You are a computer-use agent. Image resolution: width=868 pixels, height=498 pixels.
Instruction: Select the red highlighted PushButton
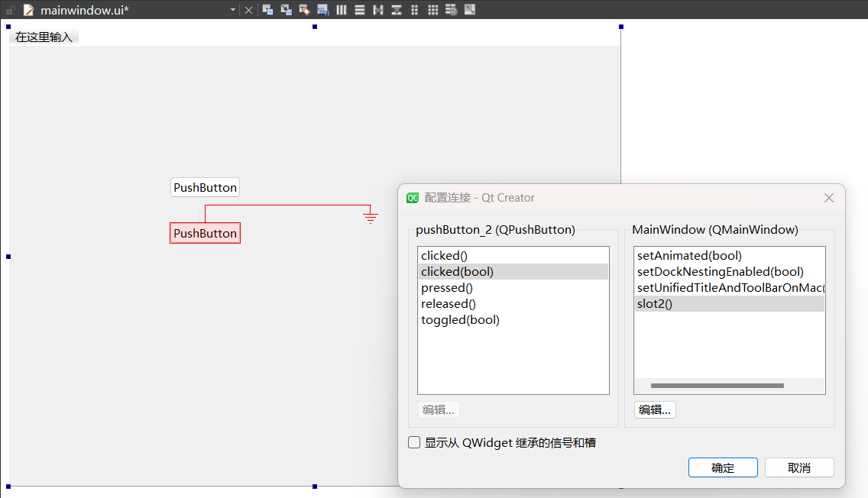pos(205,233)
